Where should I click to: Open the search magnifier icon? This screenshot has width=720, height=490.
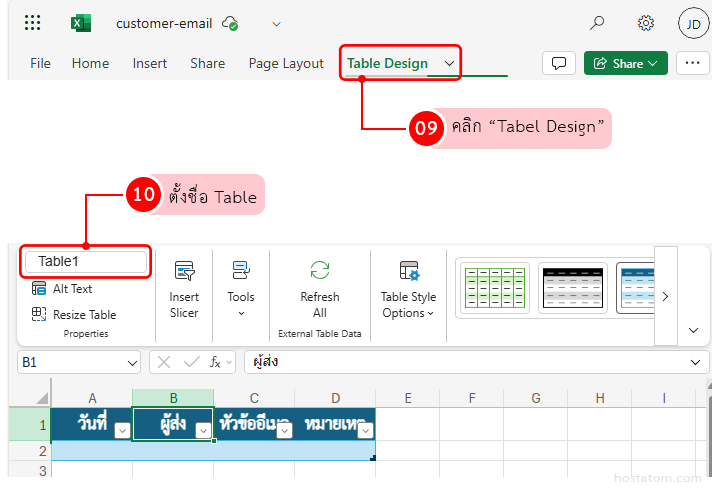[x=597, y=23]
